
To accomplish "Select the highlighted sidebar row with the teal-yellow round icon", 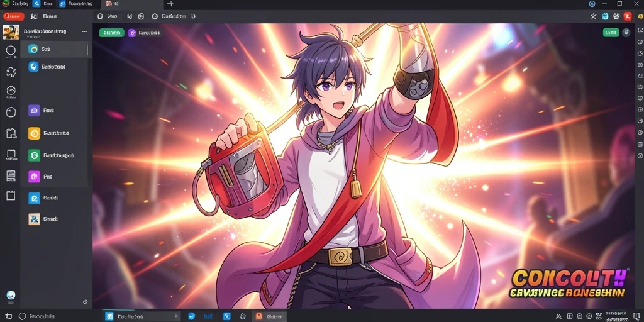I will point(56,49).
